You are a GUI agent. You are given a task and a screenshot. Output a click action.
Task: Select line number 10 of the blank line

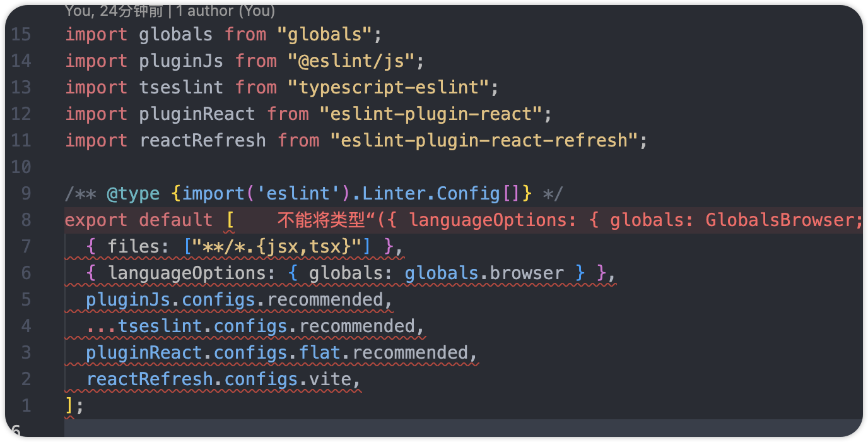click(x=21, y=167)
